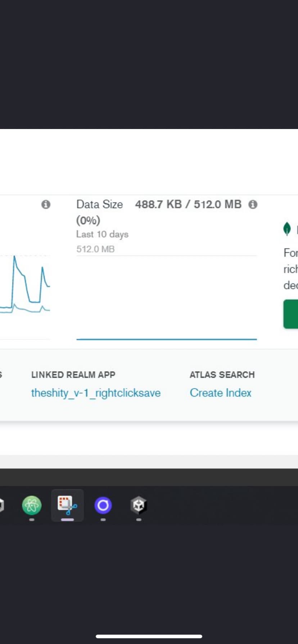298x644 pixels.
Task: Click the Data Size label
Action: pyautogui.click(x=99, y=204)
